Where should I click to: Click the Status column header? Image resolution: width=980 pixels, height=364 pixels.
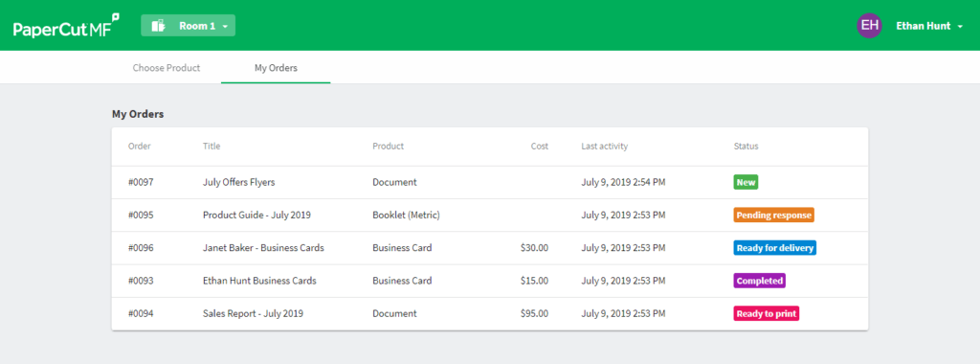746,147
